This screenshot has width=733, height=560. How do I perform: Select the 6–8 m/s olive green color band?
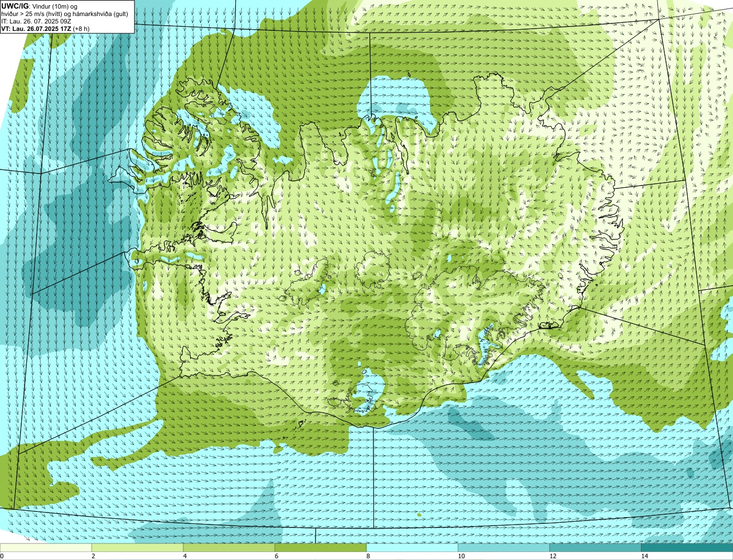coord(321,547)
